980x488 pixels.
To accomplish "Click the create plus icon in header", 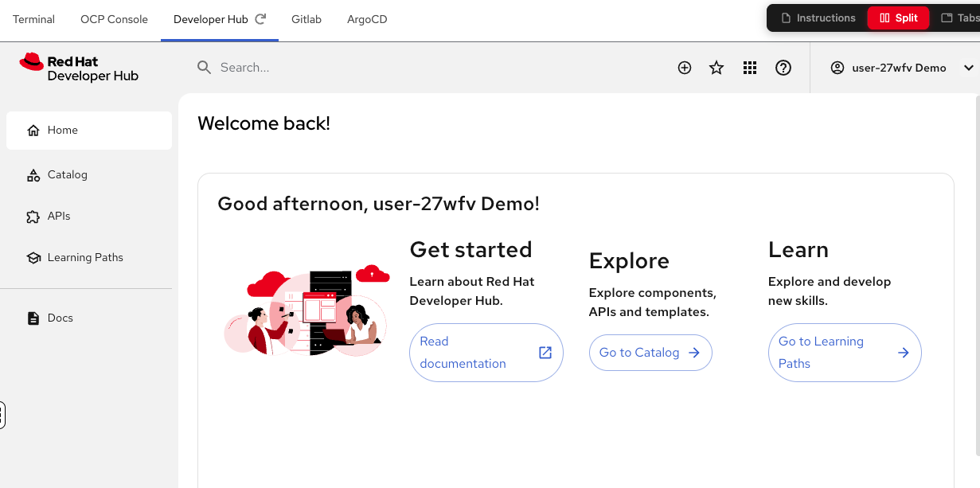I will pos(685,68).
